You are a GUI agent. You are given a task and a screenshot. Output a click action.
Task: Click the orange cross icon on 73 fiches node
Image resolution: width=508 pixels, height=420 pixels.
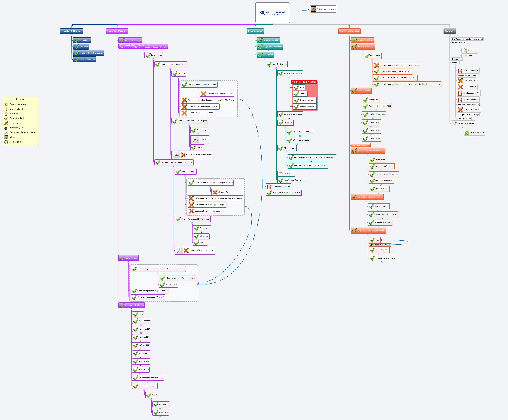coord(203,94)
